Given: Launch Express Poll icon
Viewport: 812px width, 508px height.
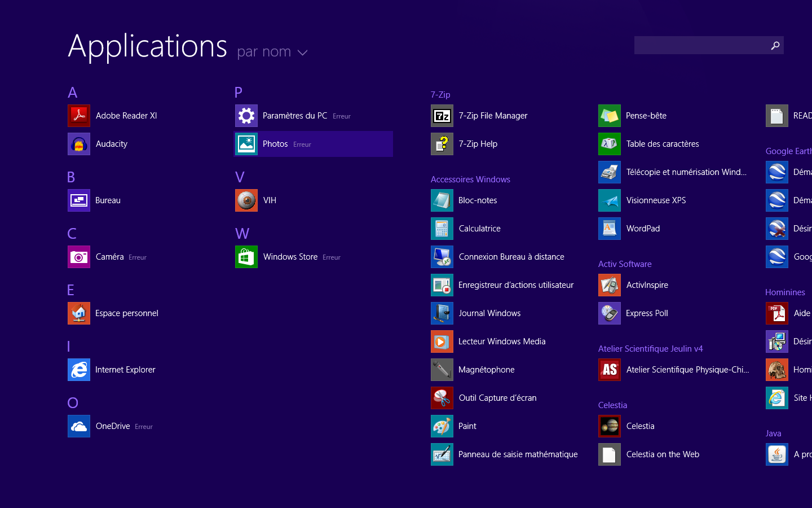Looking at the screenshot, I should (x=610, y=313).
